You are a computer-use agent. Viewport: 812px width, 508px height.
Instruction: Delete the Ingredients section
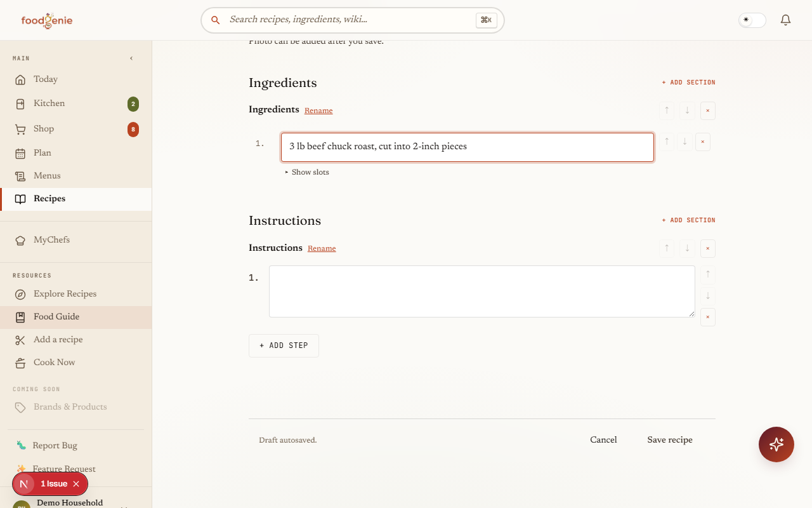click(x=708, y=110)
